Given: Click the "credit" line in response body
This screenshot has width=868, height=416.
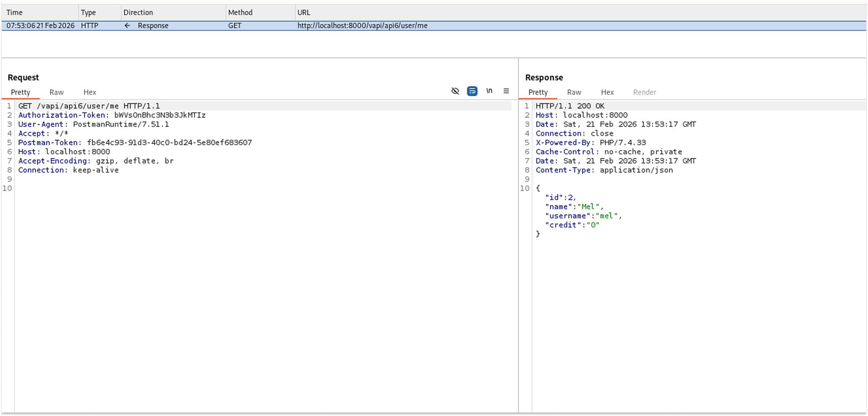Looking at the screenshot, I should [572, 225].
